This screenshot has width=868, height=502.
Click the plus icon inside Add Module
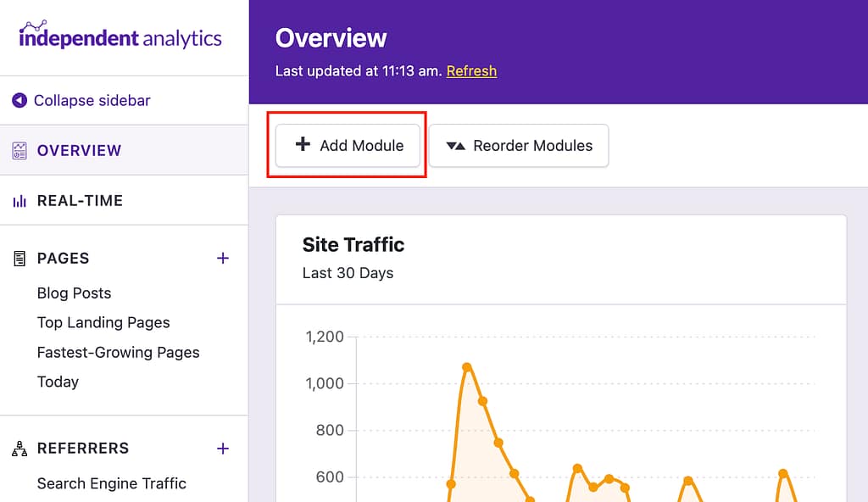[x=303, y=145]
